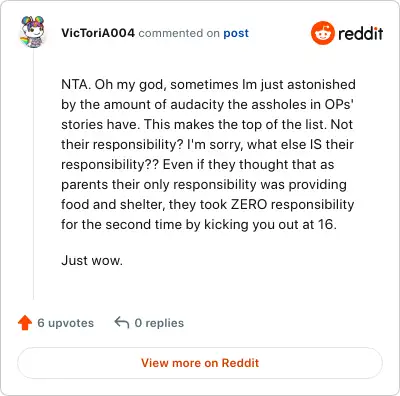Click the "commented on" gray text

tap(179, 33)
